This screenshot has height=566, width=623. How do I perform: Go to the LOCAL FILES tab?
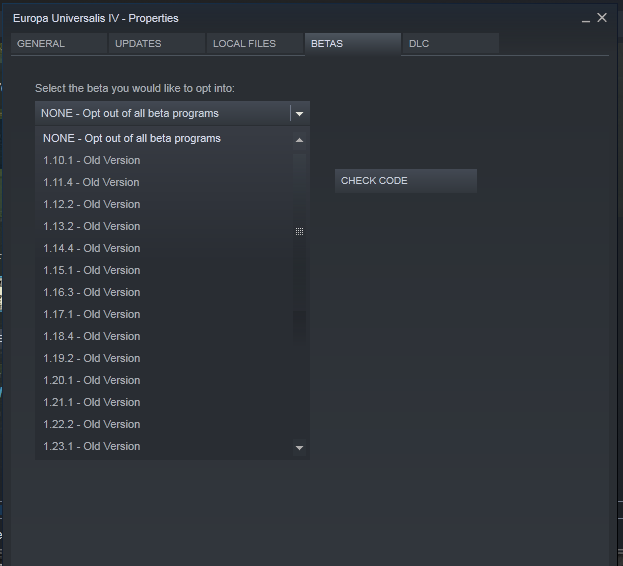[252, 44]
